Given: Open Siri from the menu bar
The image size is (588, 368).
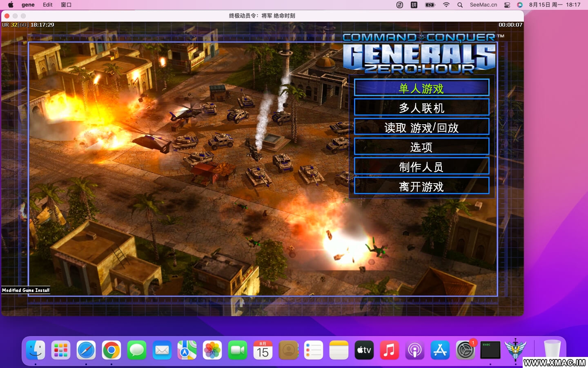Looking at the screenshot, I should click(x=520, y=5).
